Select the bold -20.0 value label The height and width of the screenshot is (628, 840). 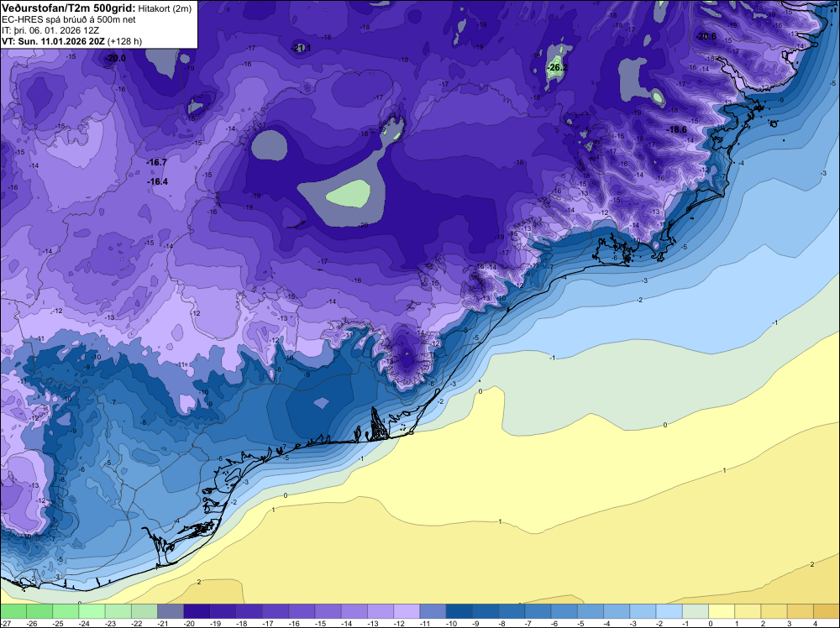pyautogui.click(x=116, y=58)
